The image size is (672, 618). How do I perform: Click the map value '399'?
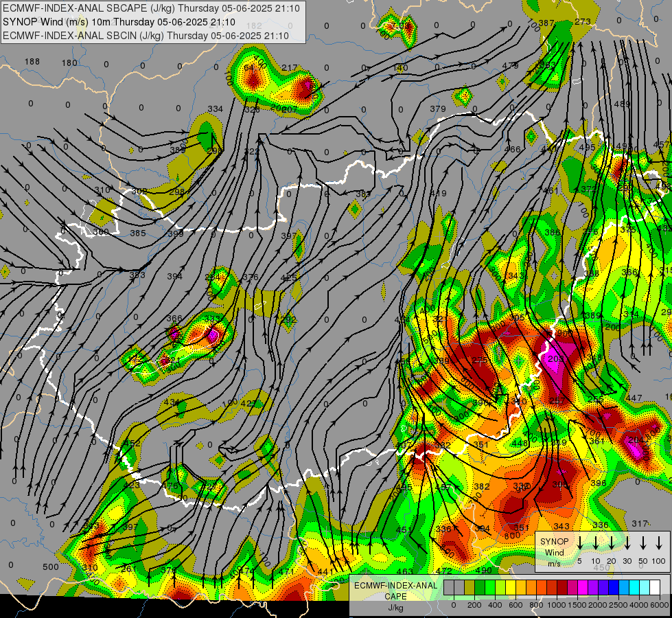tap(176, 233)
